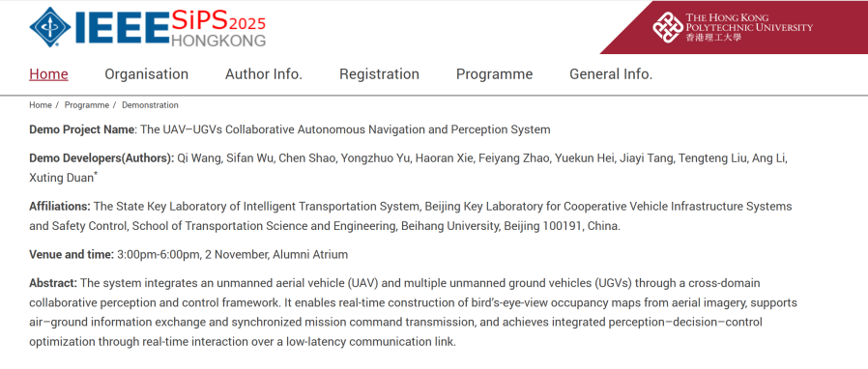The width and height of the screenshot is (868, 369).
Task: Click the IEEE diamond emblem logo
Action: click(50, 27)
